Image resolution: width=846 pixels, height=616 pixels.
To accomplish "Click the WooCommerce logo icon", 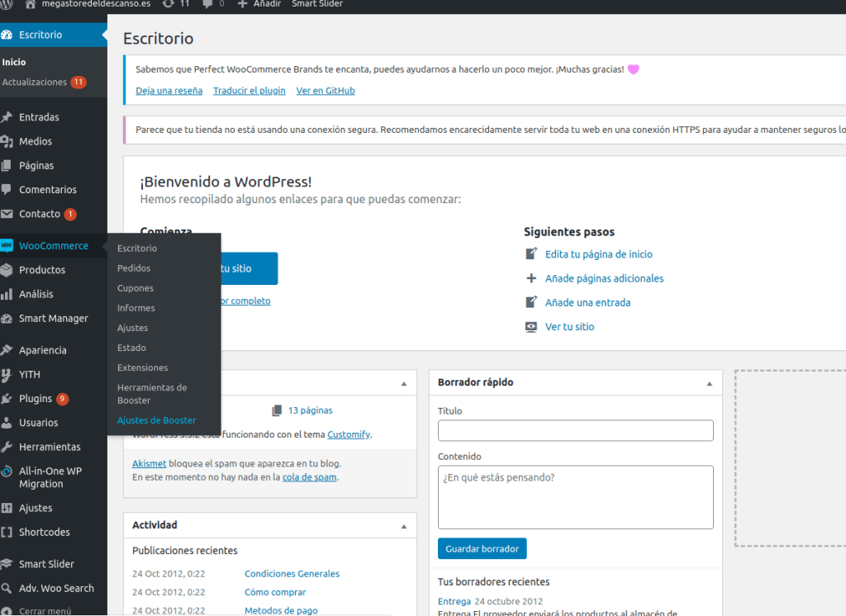I will [x=7, y=245].
